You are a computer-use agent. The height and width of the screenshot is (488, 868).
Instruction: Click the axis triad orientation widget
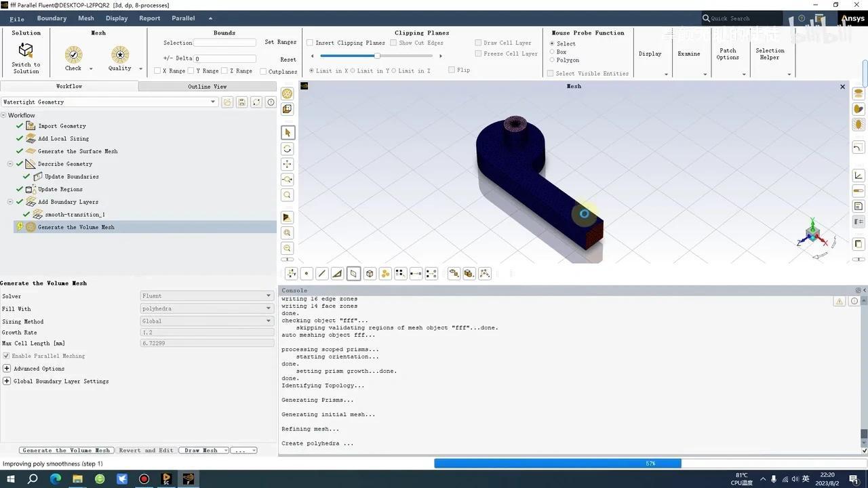(x=813, y=234)
